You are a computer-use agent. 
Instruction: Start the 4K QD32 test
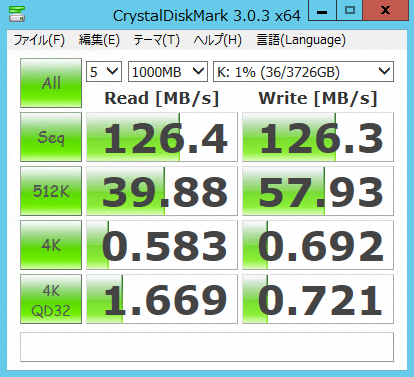click(x=51, y=299)
